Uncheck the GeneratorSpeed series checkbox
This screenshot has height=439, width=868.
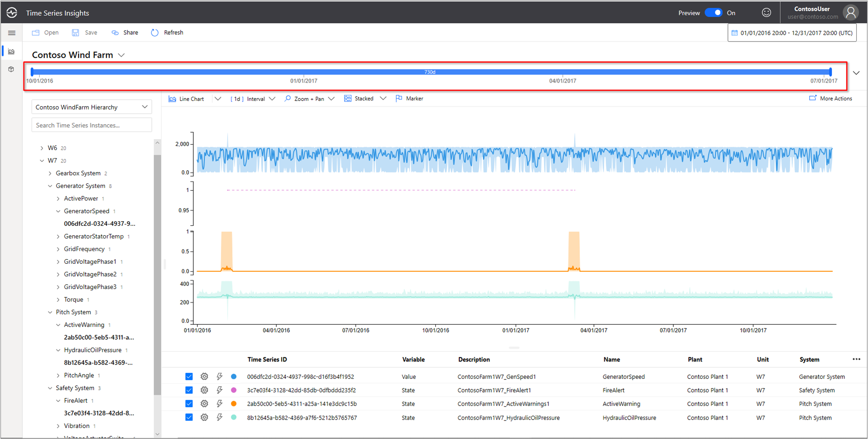click(189, 377)
